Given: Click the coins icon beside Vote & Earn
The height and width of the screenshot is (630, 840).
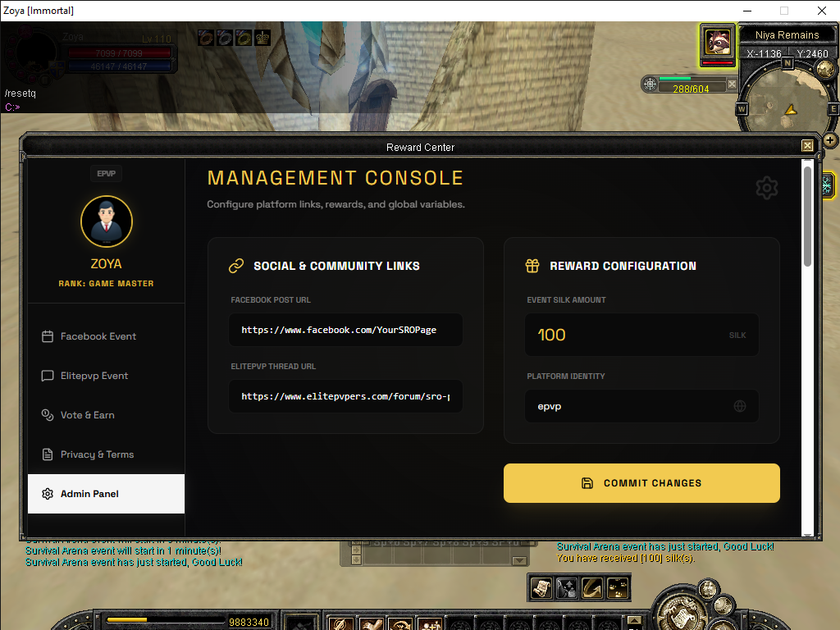Looking at the screenshot, I should point(48,415).
